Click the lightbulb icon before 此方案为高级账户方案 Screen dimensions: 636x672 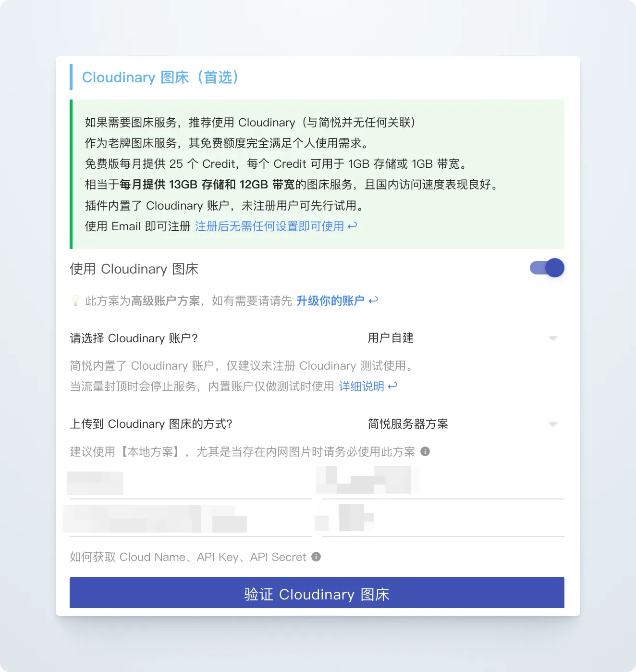tap(75, 301)
